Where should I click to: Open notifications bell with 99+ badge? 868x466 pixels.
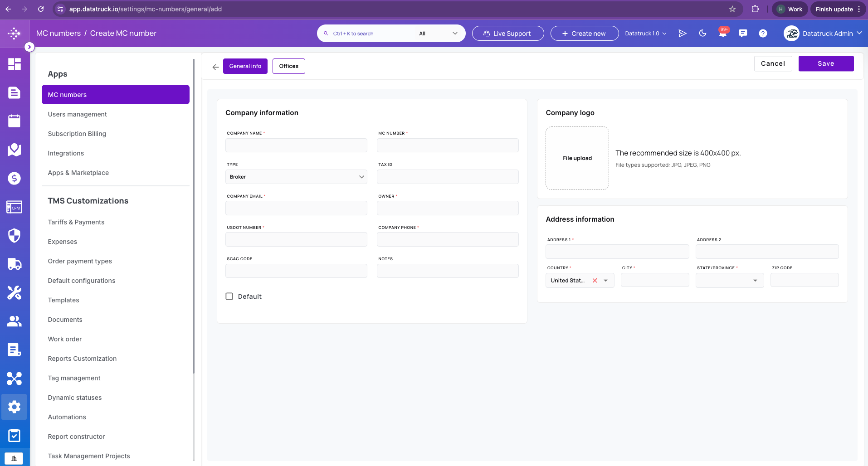723,33
